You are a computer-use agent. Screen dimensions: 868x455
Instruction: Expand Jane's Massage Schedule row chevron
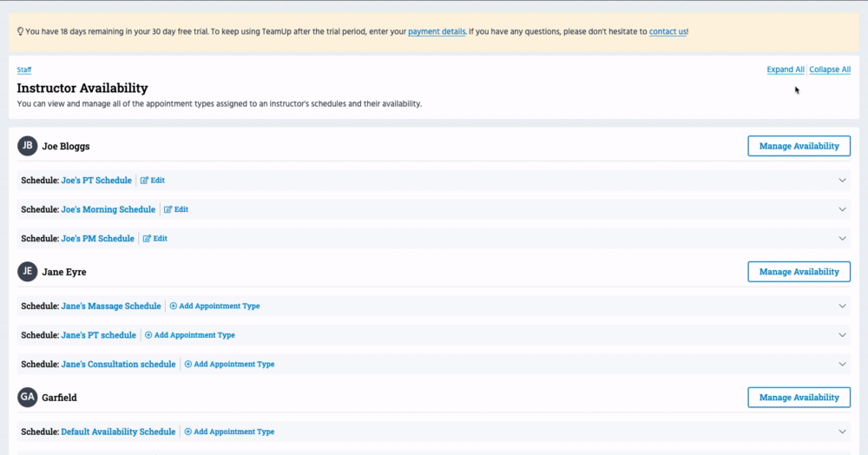click(841, 307)
